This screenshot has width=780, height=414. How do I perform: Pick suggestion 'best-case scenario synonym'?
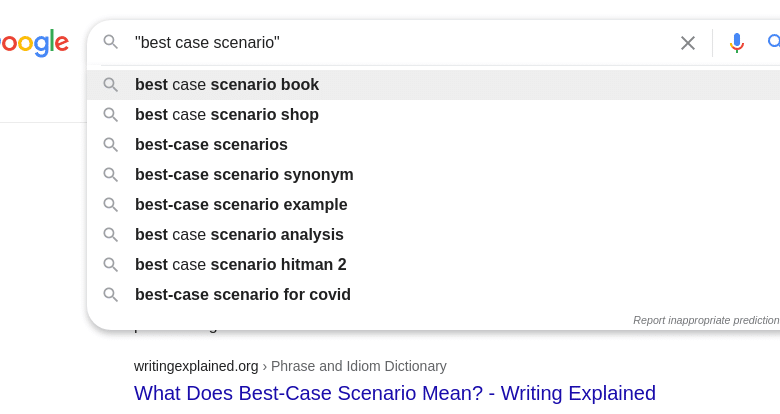[244, 175]
